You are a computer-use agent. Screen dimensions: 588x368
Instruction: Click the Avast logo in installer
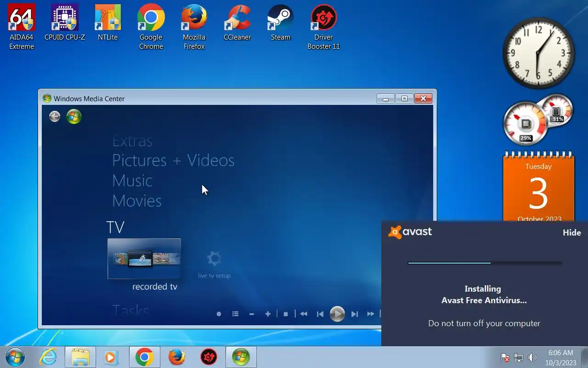coord(410,232)
